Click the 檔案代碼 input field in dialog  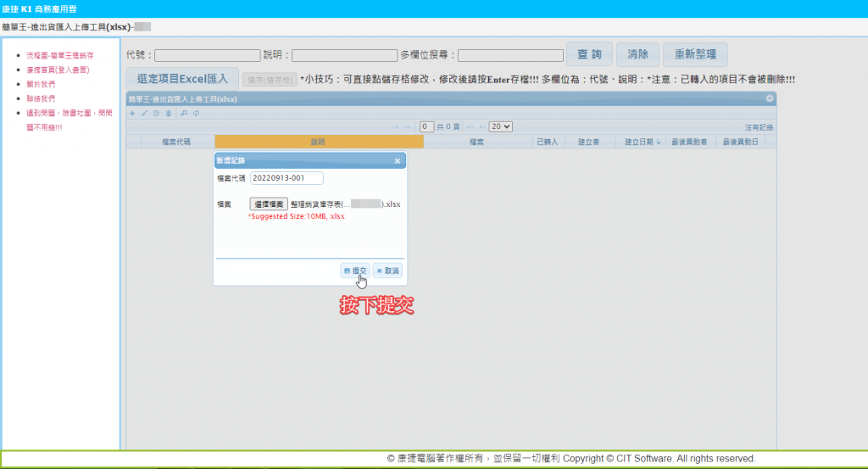[287, 178]
